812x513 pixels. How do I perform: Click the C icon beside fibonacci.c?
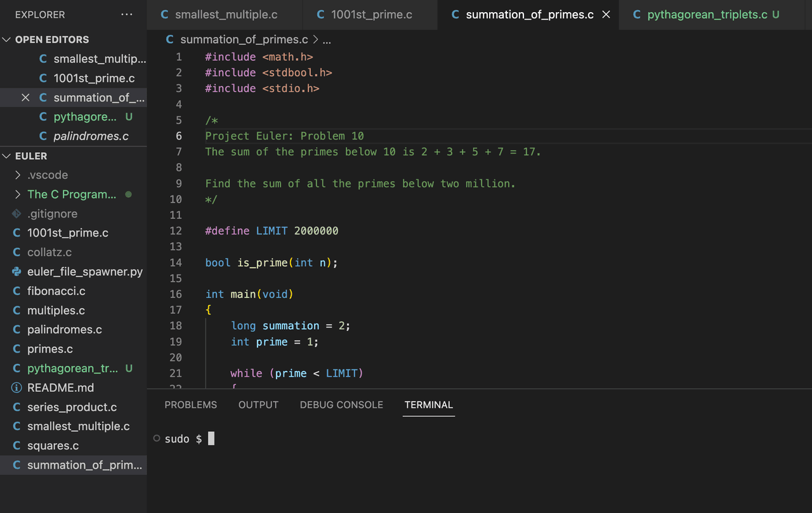tap(17, 291)
